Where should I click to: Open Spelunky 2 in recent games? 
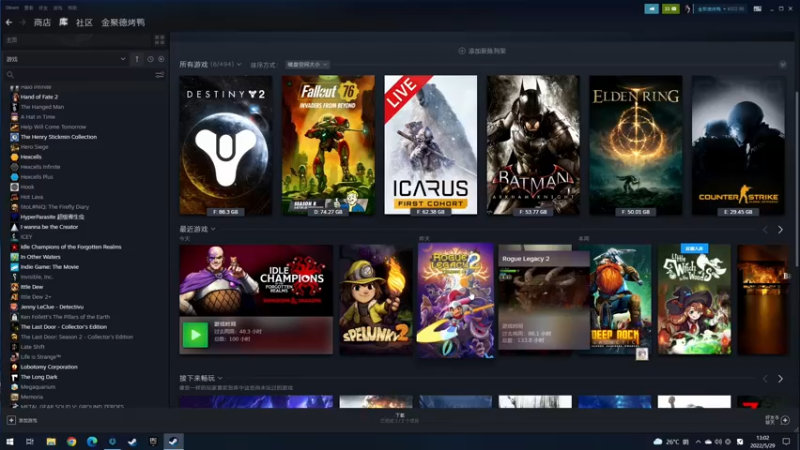coord(376,300)
